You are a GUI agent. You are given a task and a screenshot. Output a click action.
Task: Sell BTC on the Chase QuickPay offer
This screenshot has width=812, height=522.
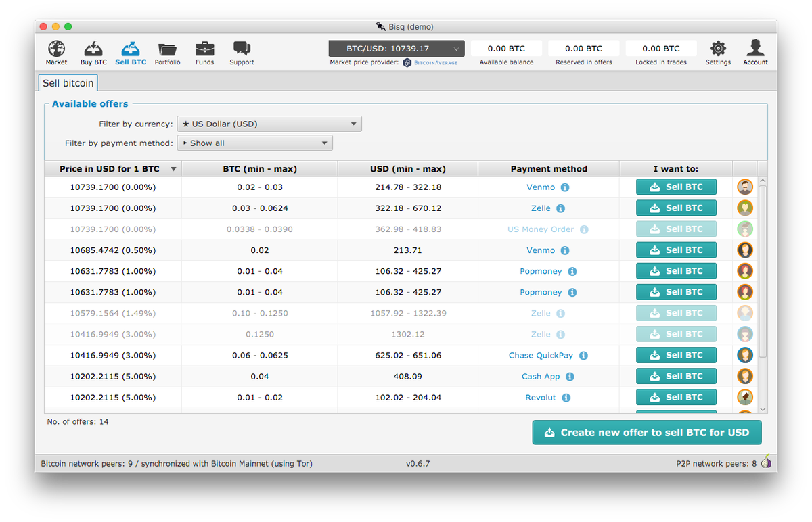coord(676,355)
